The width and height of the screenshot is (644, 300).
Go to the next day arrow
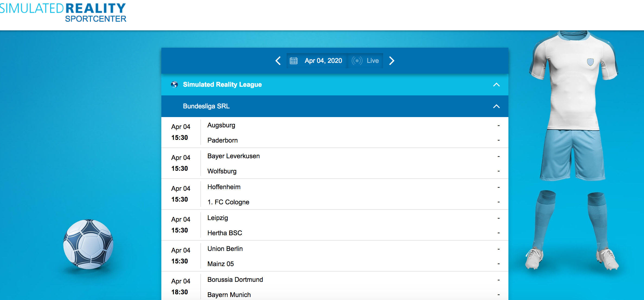392,61
